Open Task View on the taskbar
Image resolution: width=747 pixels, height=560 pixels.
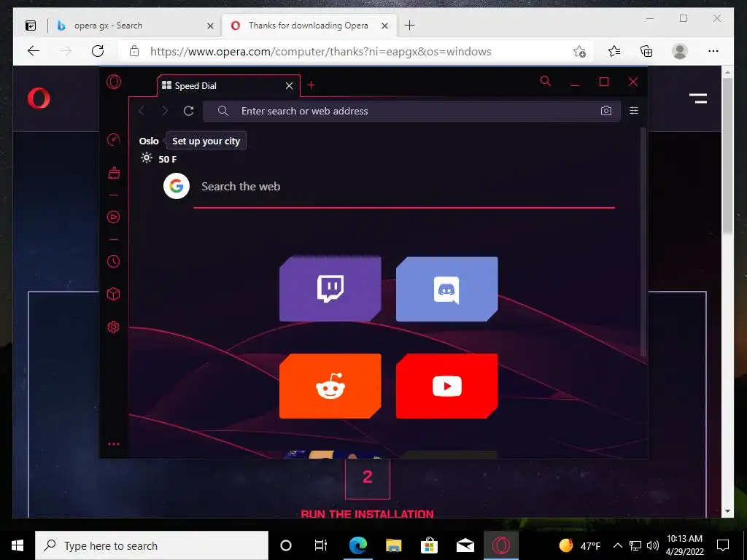pos(321,545)
